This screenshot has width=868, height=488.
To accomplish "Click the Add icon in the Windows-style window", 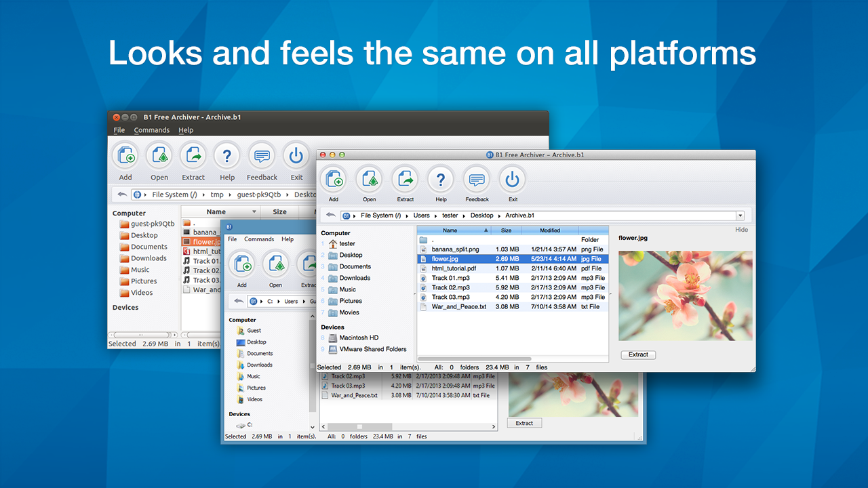I will pyautogui.click(x=242, y=264).
